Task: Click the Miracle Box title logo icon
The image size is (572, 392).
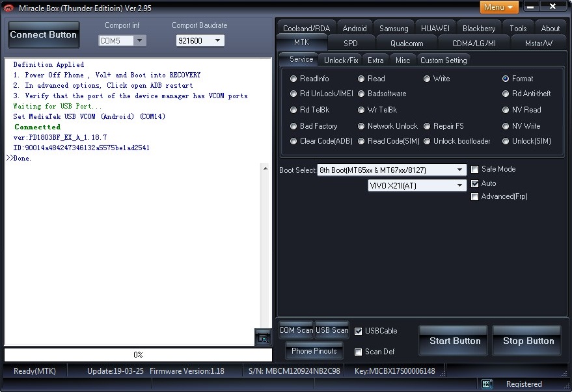Action: click(x=8, y=8)
